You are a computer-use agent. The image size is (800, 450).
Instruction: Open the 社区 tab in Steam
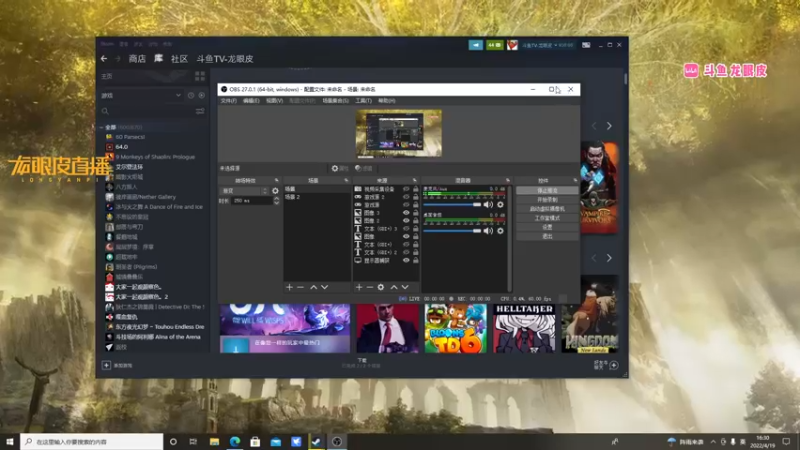[179, 59]
